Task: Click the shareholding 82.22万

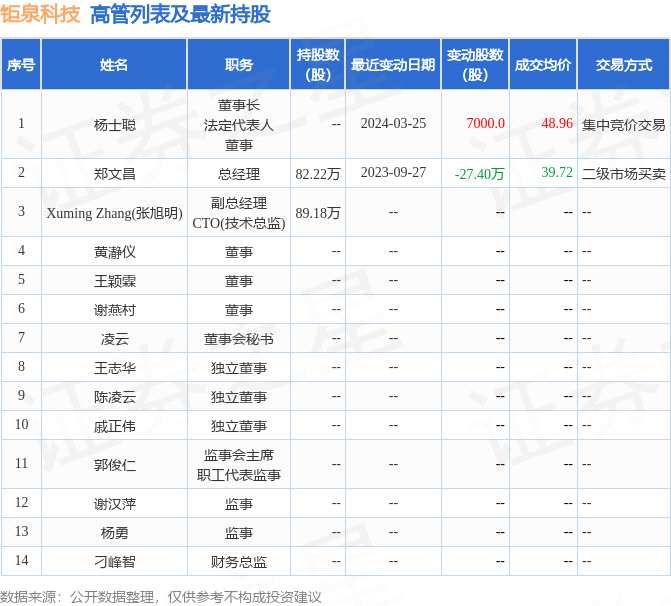Action: (x=318, y=174)
